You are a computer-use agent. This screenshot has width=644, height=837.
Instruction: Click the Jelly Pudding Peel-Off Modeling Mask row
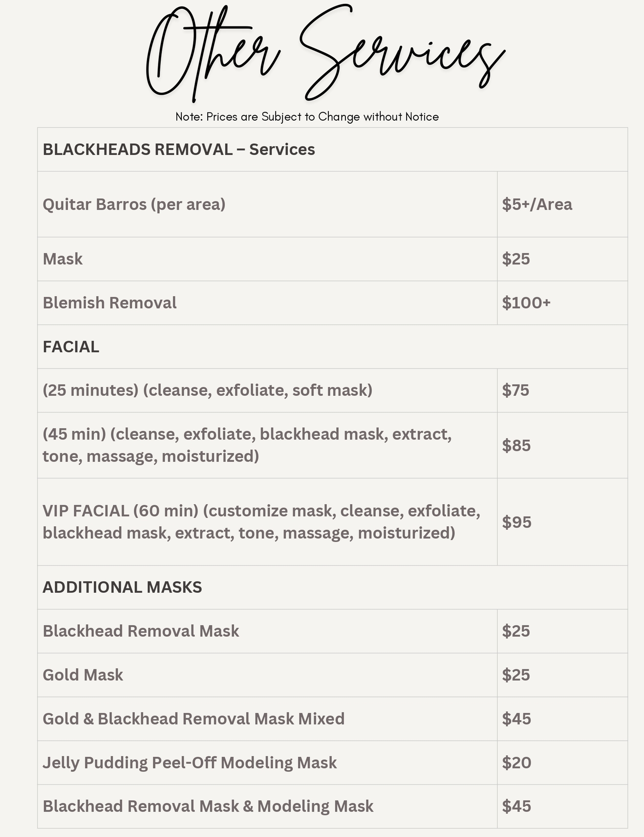(x=190, y=763)
